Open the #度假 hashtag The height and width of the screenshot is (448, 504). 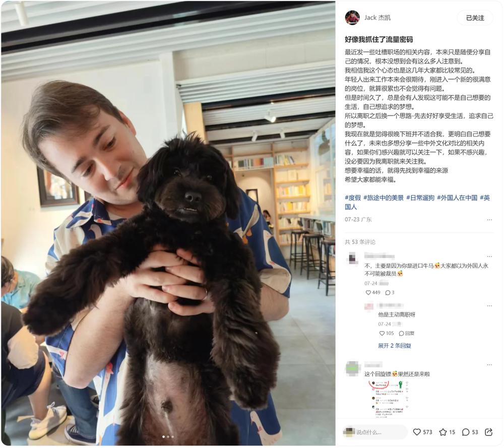(x=353, y=198)
